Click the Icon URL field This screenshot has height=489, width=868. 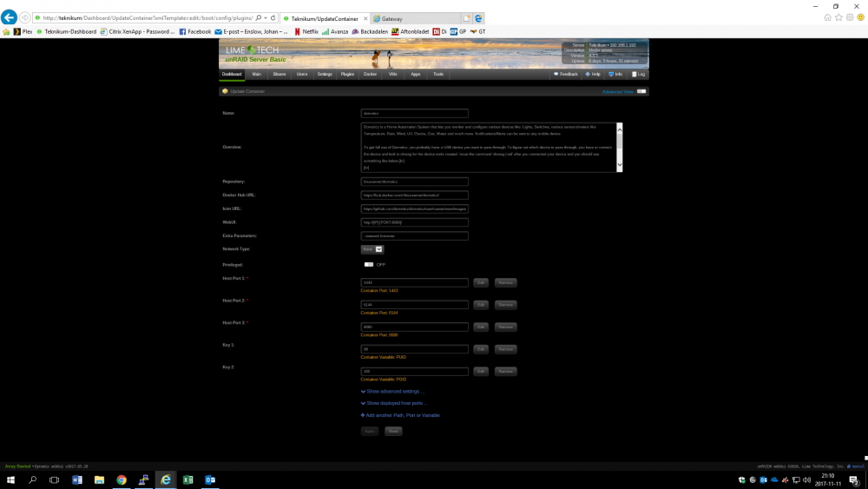pyautogui.click(x=415, y=208)
